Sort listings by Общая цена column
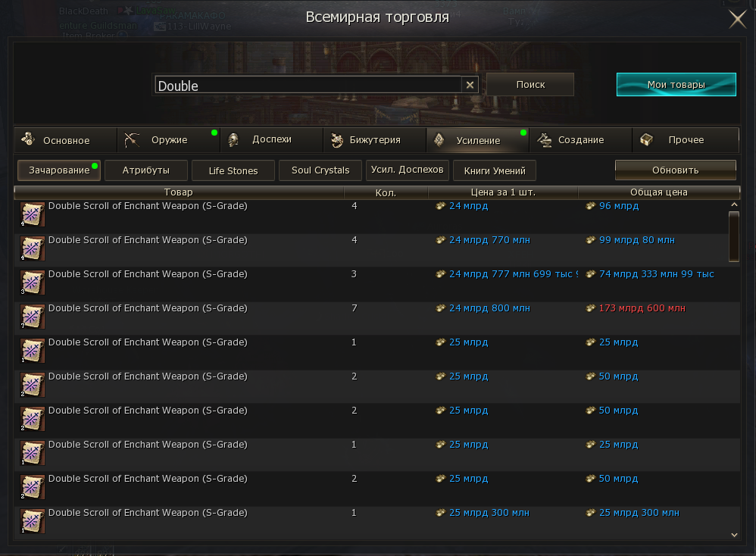This screenshot has height=556, width=756. click(658, 192)
